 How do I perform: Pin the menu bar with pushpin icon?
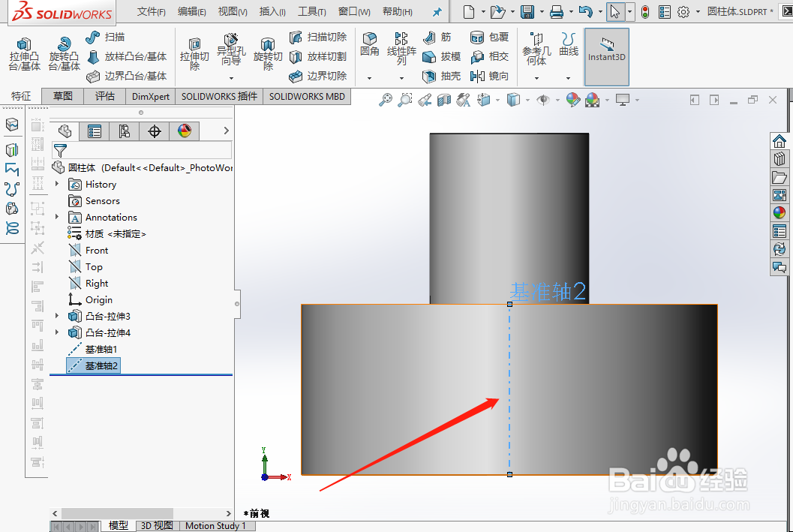[437, 12]
